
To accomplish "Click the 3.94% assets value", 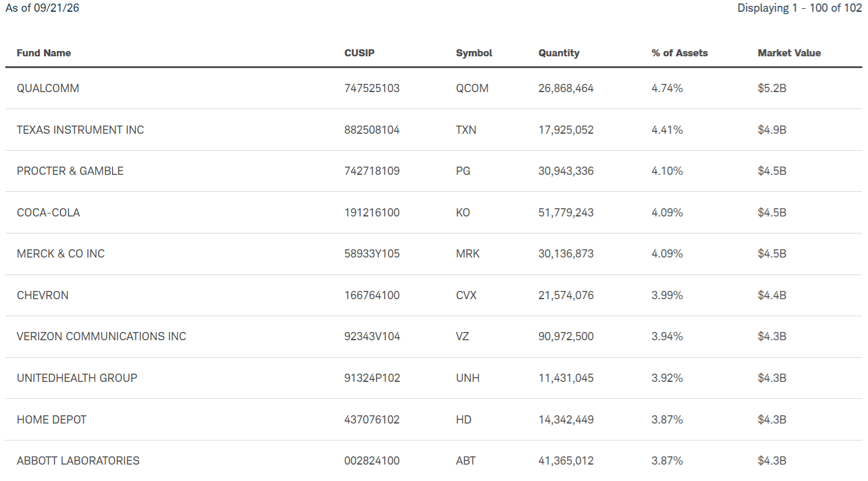I will [667, 336].
